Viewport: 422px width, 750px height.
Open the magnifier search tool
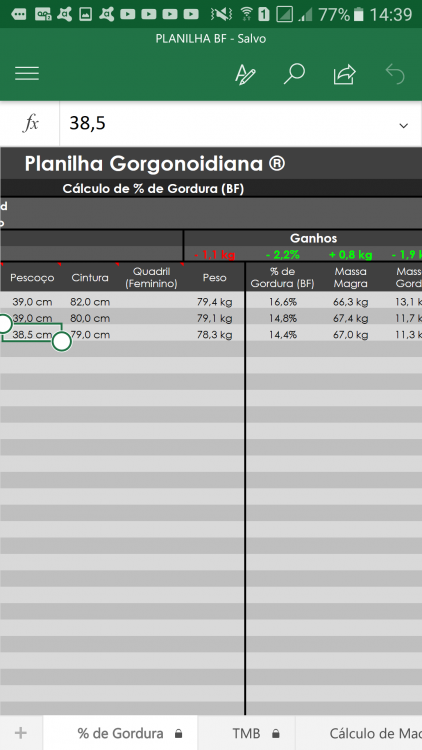pos(294,74)
